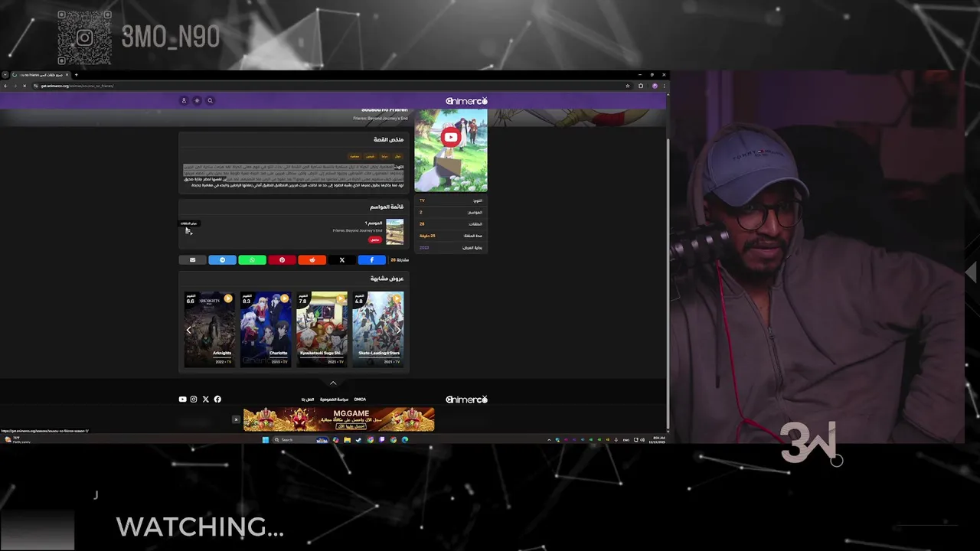This screenshot has width=980, height=551.
Task: Open Microsoft Edge from the taskbar
Action: point(405,440)
